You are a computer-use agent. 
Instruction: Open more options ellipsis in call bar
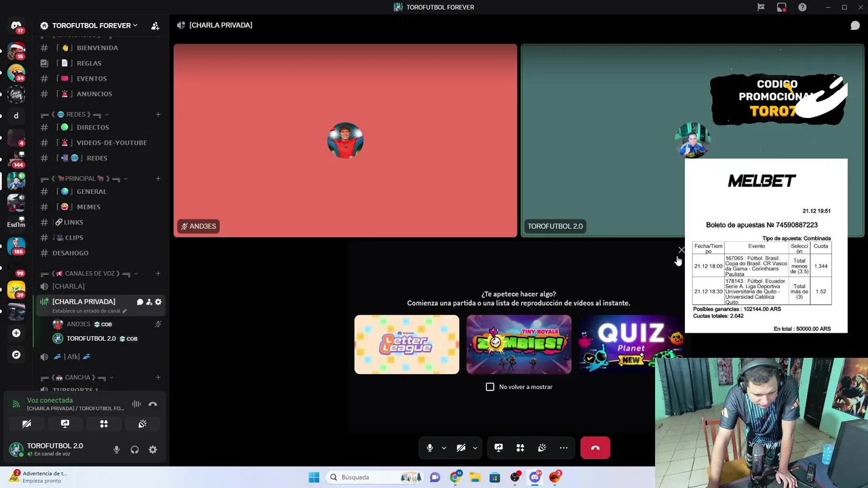564,448
